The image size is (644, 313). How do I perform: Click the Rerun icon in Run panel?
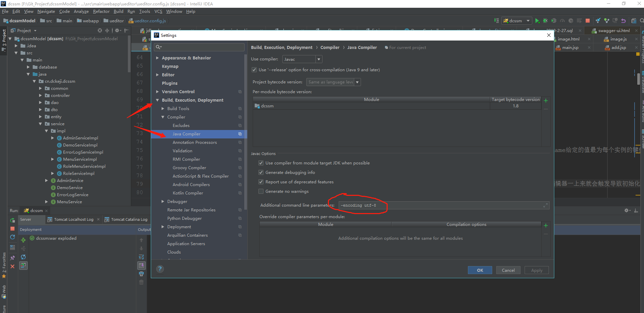pos(12,220)
